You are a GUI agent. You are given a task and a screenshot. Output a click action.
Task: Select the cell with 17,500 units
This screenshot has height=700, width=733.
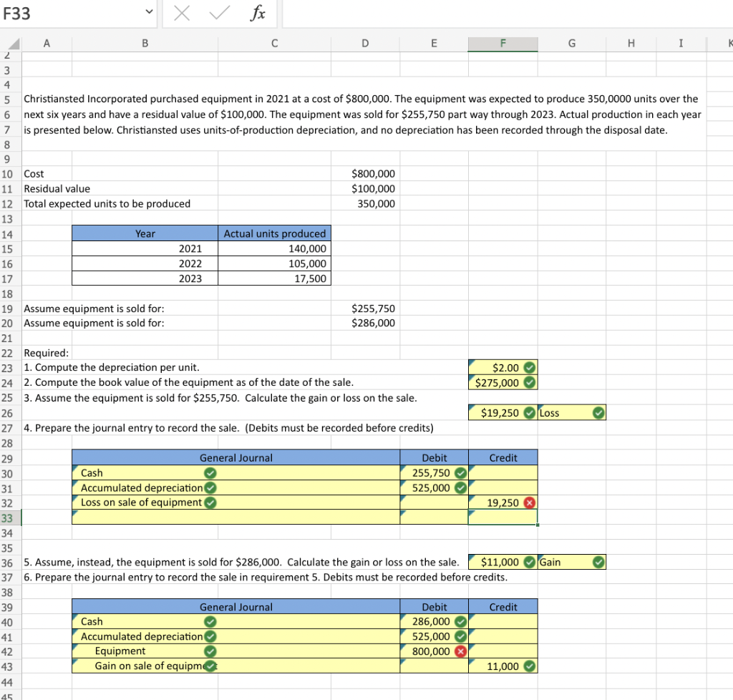274,279
